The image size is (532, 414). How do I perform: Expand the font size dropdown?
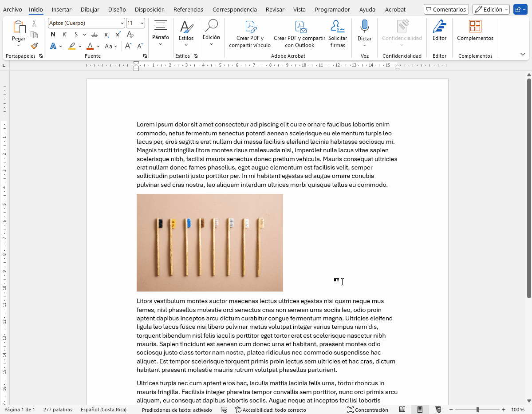pyautogui.click(x=142, y=23)
